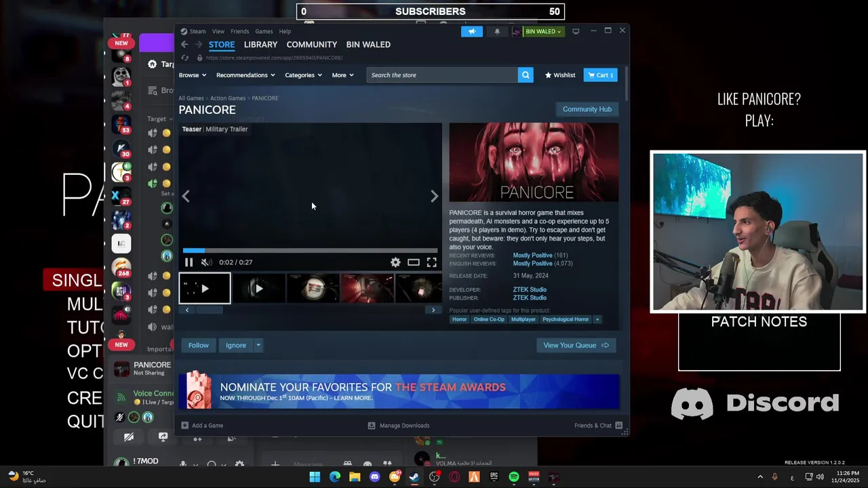
Task: Seek on the trailer progress bar
Action: coord(310,251)
